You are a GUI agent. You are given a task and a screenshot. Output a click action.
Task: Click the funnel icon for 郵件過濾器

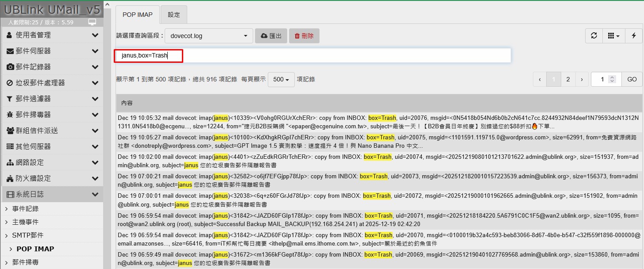pos(10,99)
